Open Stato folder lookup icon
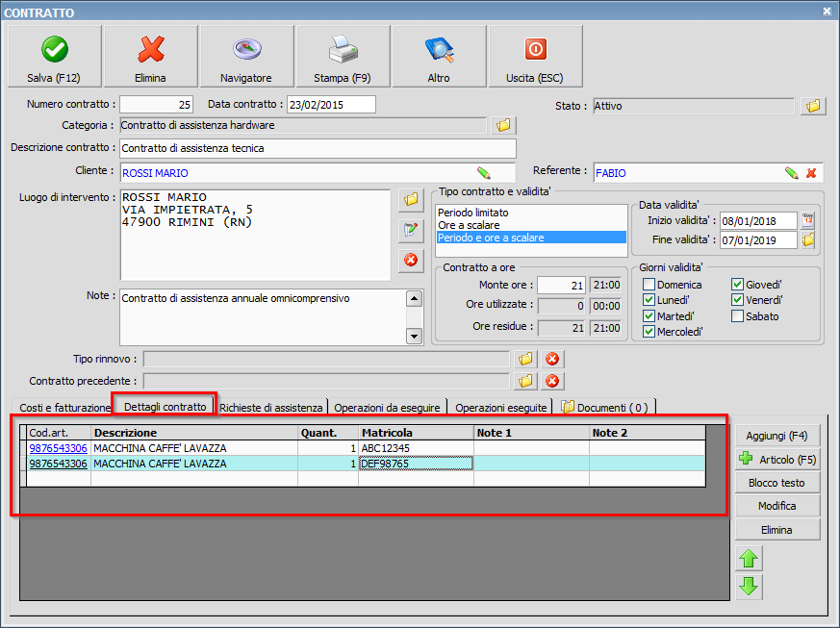840x628 pixels. coord(813,106)
